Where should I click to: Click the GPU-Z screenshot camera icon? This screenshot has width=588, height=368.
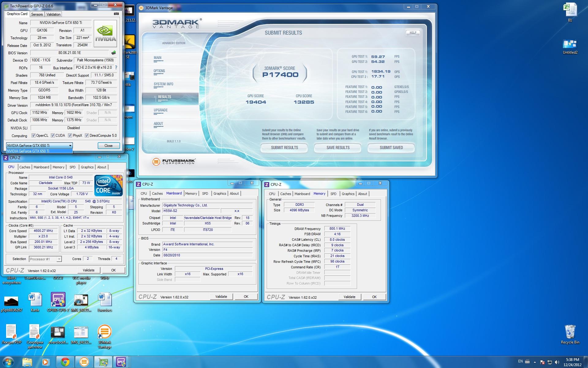tap(116, 14)
